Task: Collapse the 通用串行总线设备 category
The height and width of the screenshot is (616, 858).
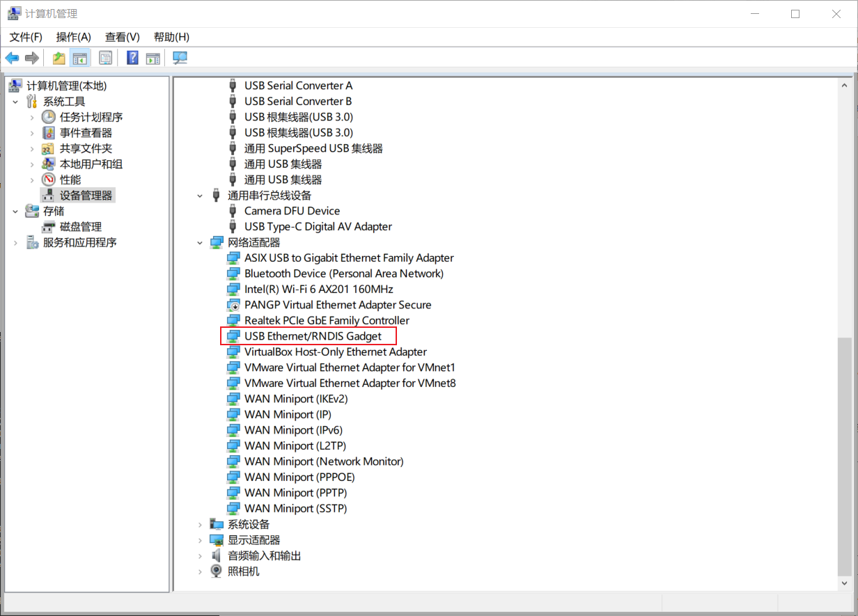Action: pyautogui.click(x=201, y=196)
